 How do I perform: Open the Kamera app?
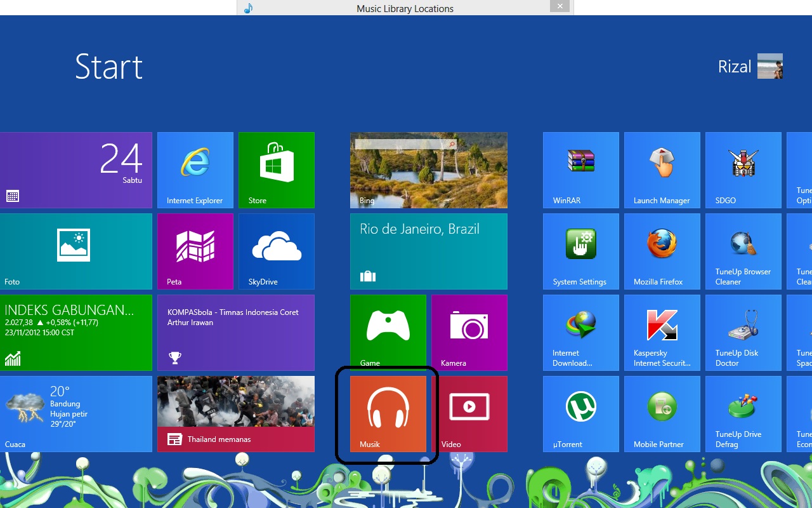click(469, 332)
